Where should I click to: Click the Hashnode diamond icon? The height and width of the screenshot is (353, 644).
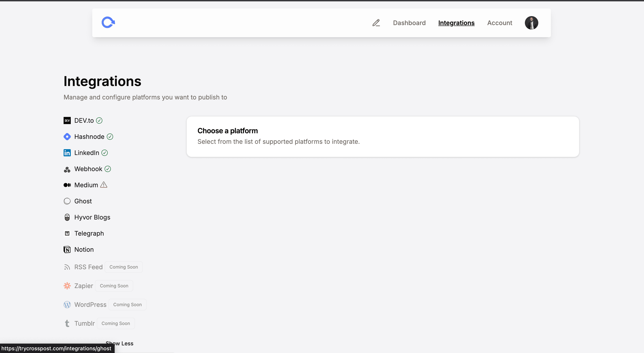coord(67,137)
